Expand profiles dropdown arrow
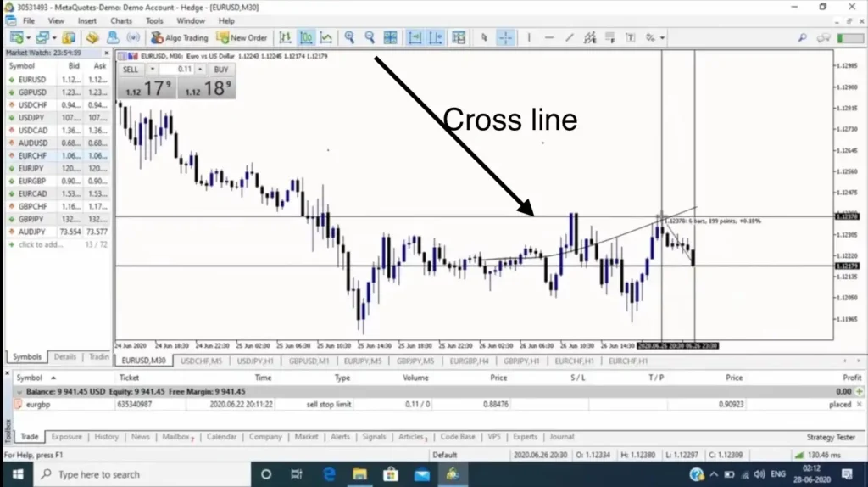868x487 pixels. click(x=54, y=38)
